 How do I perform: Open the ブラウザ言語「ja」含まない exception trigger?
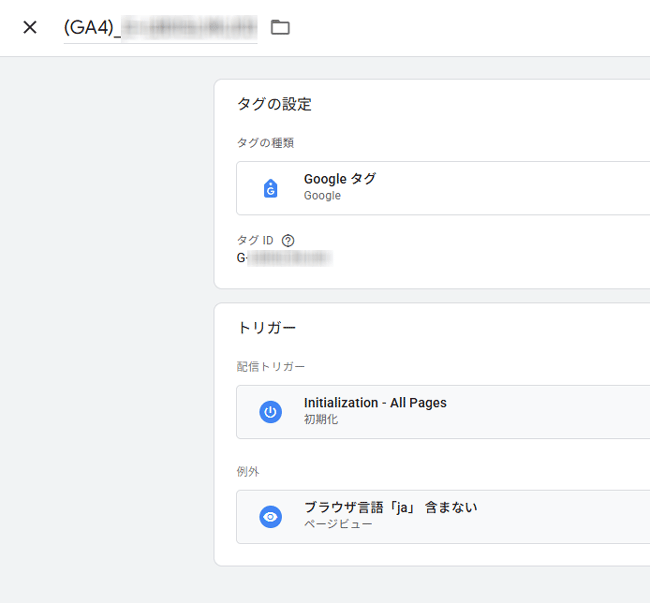coord(443,517)
